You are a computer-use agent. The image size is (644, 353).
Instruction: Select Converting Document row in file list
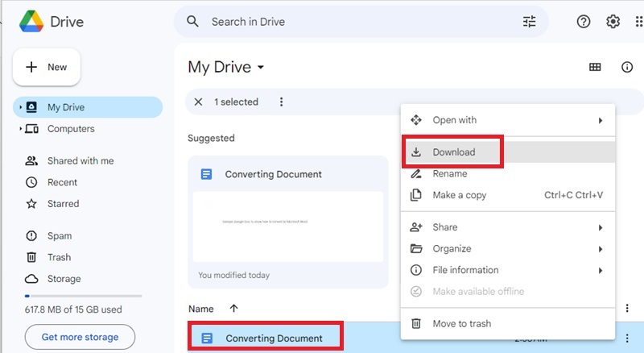coord(415,338)
